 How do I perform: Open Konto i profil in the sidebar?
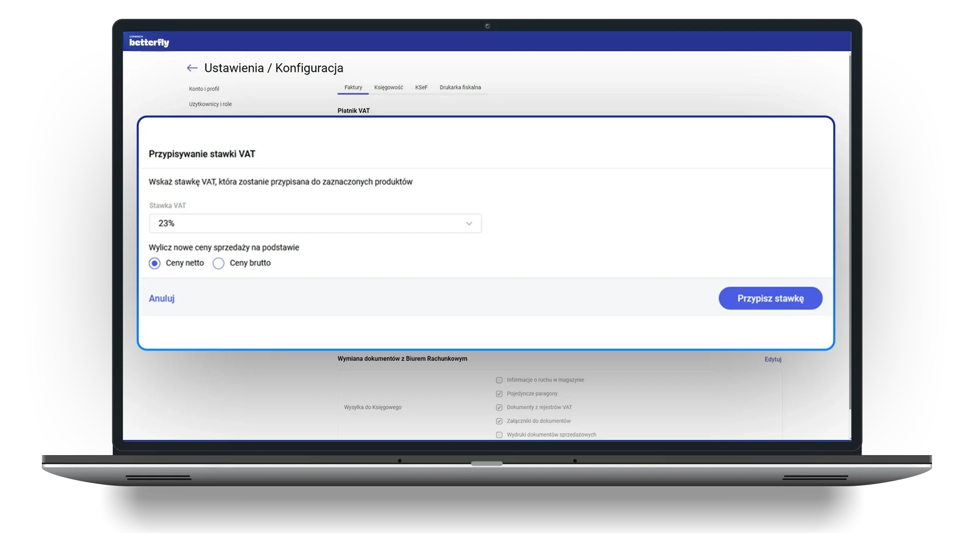pos(204,89)
